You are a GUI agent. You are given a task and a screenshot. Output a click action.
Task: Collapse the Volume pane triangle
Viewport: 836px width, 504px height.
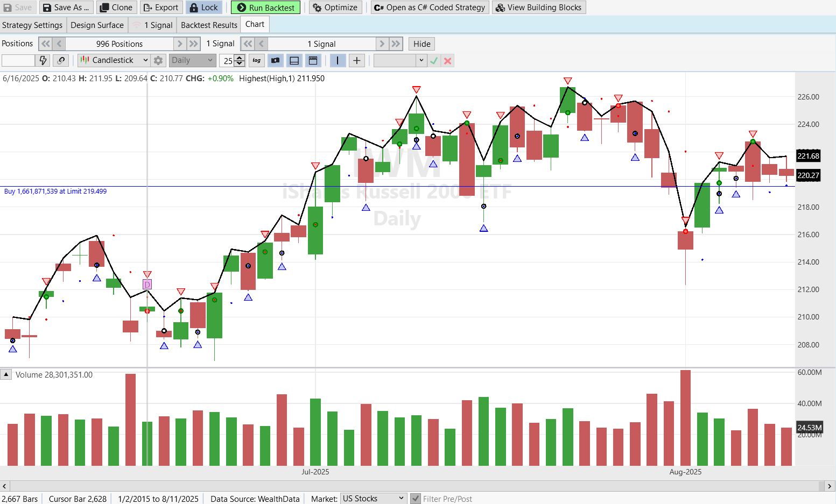6,374
